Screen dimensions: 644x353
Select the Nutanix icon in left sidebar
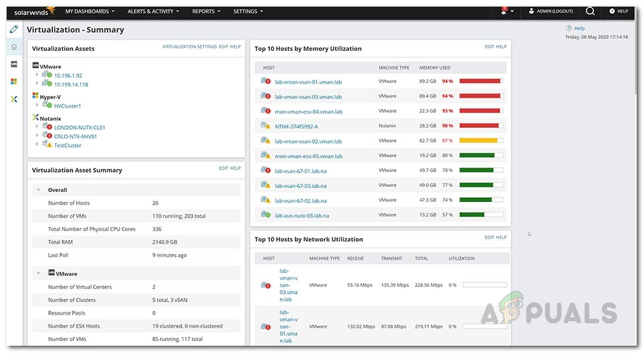click(x=14, y=99)
